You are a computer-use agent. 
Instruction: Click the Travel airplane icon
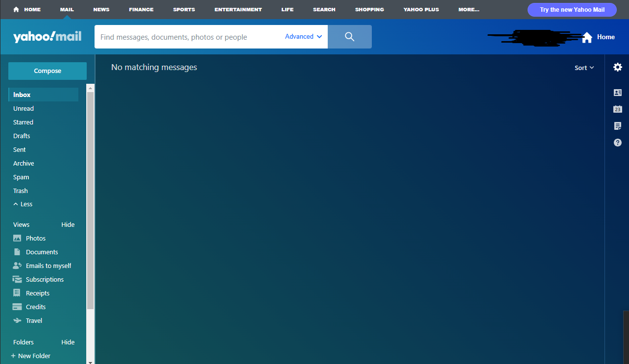click(x=17, y=320)
